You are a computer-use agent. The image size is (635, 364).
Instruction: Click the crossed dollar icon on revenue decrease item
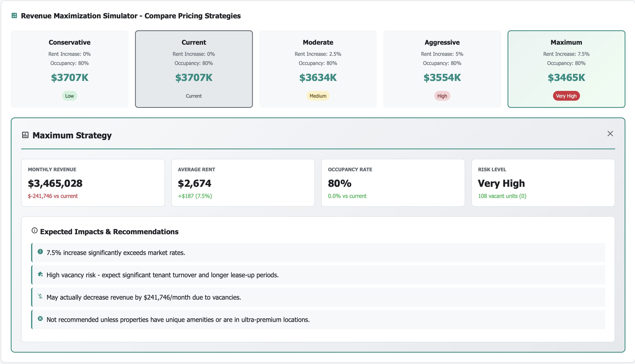(x=40, y=296)
